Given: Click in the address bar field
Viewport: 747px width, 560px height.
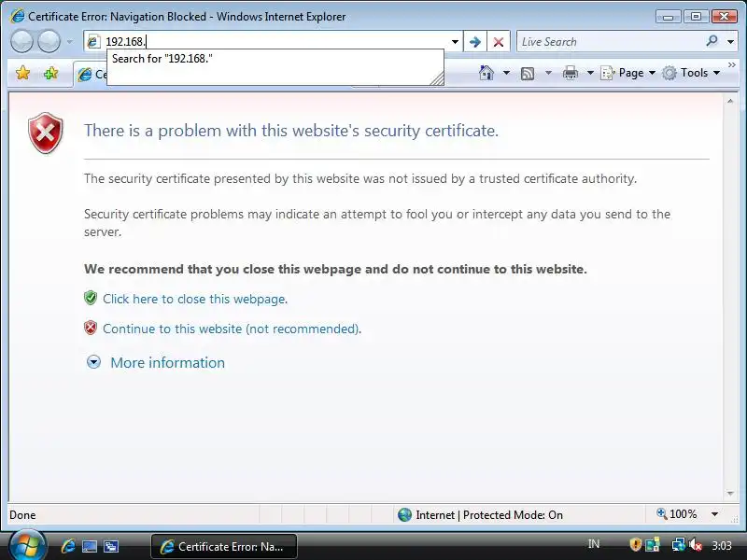Looking at the screenshot, I should (x=274, y=41).
